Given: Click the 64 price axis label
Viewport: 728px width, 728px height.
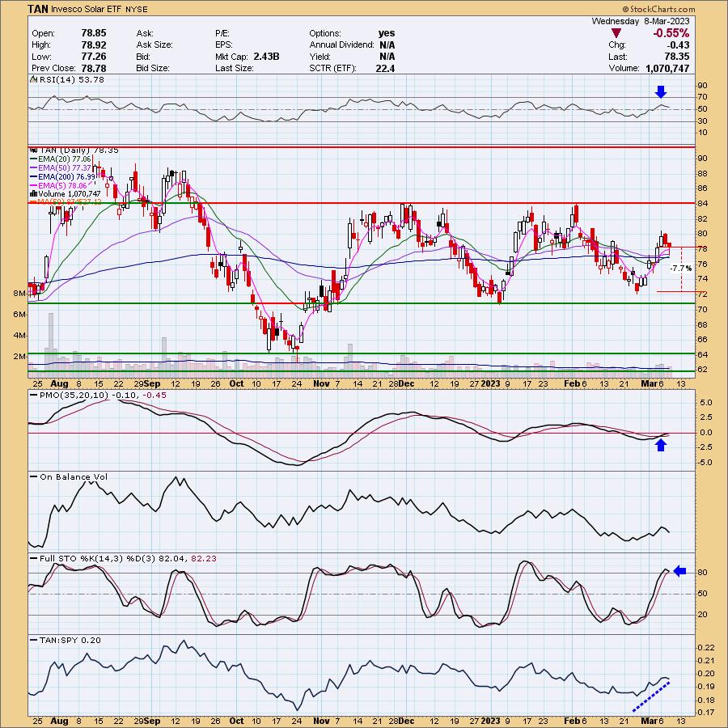Looking at the screenshot, I should coord(702,355).
